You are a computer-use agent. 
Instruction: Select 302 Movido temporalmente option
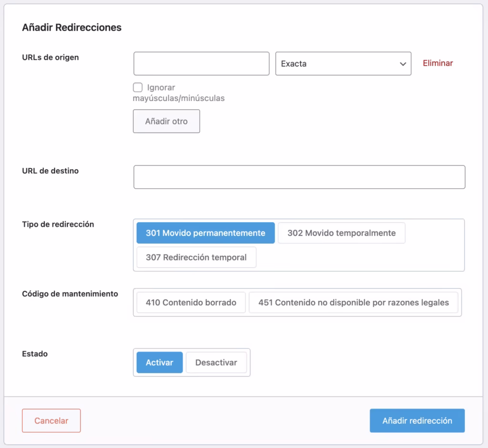[341, 233]
